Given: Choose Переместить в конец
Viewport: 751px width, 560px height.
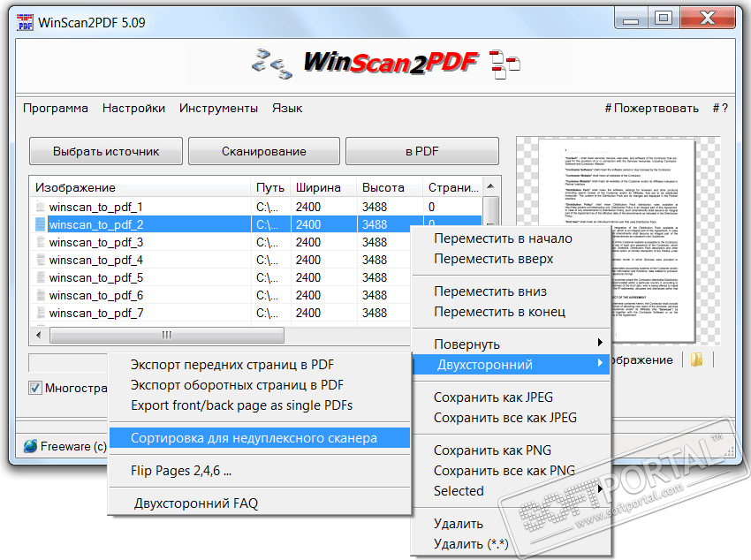Looking at the screenshot, I should 511,312.
